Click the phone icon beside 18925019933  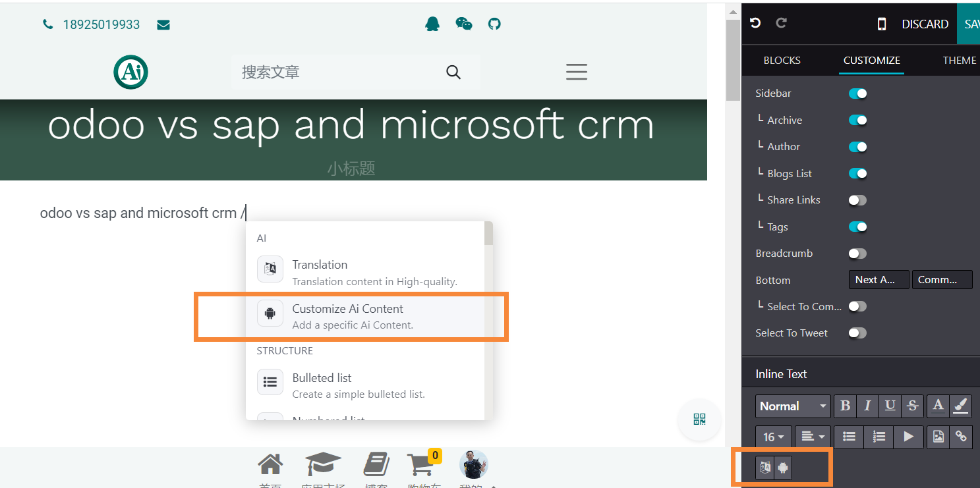(47, 24)
